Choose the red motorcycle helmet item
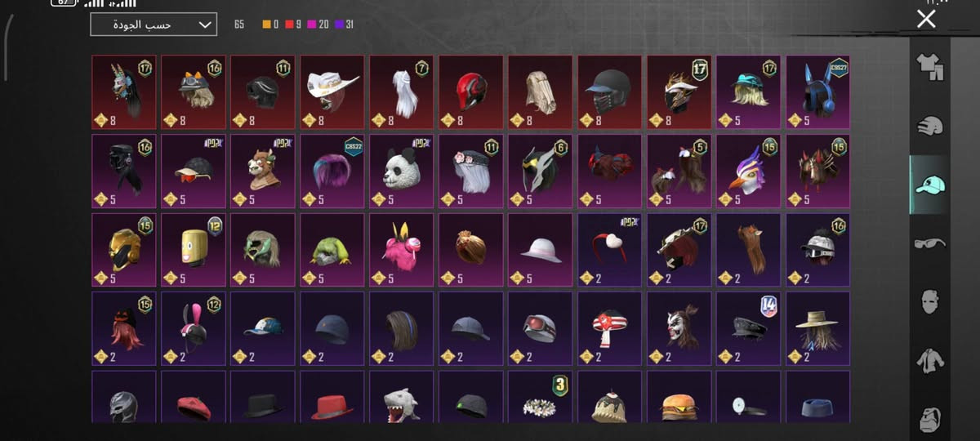The height and width of the screenshot is (441, 980). (x=470, y=92)
